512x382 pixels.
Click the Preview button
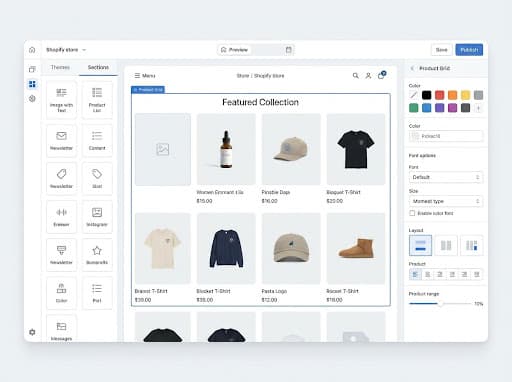[234, 50]
